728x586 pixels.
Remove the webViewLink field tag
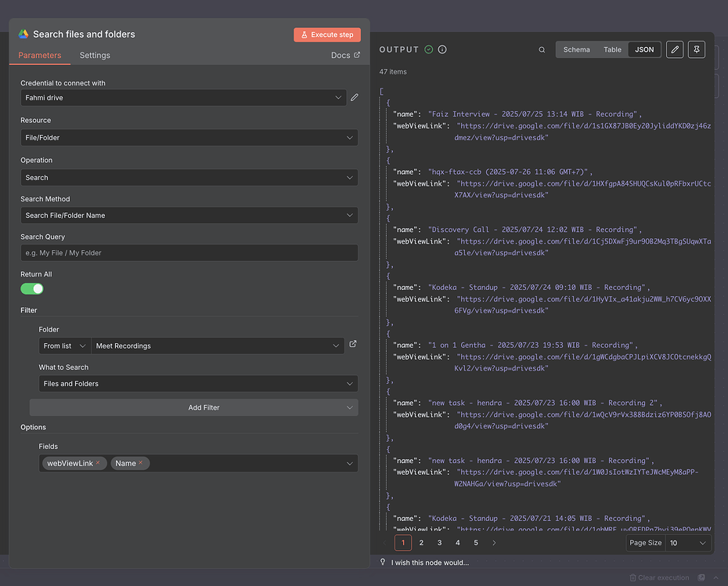coord(99,463)
